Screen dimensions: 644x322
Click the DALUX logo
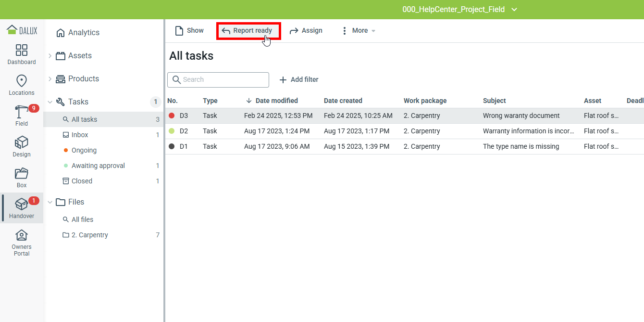[22, 30]
